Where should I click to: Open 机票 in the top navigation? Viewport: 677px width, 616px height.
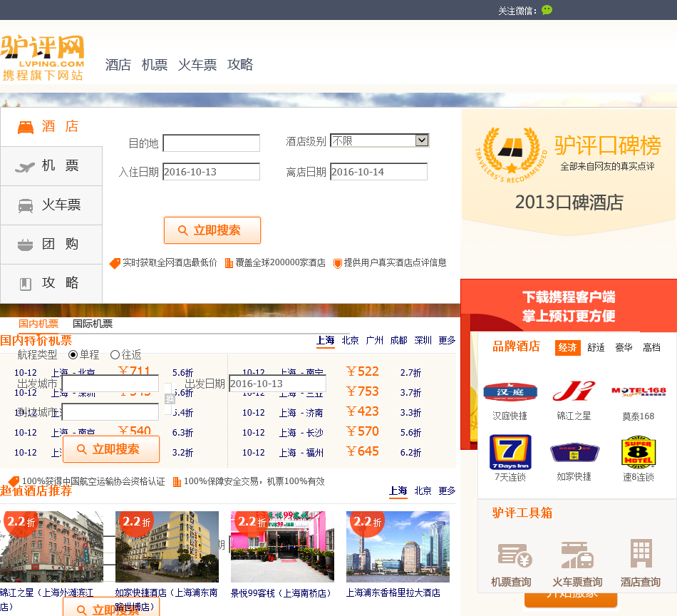(x=155, y=65)
